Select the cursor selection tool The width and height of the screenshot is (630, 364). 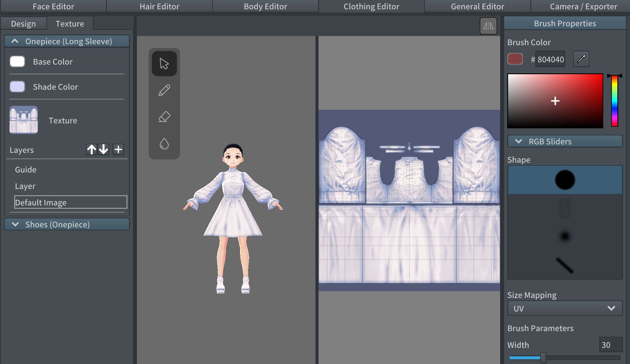point(164,64)
